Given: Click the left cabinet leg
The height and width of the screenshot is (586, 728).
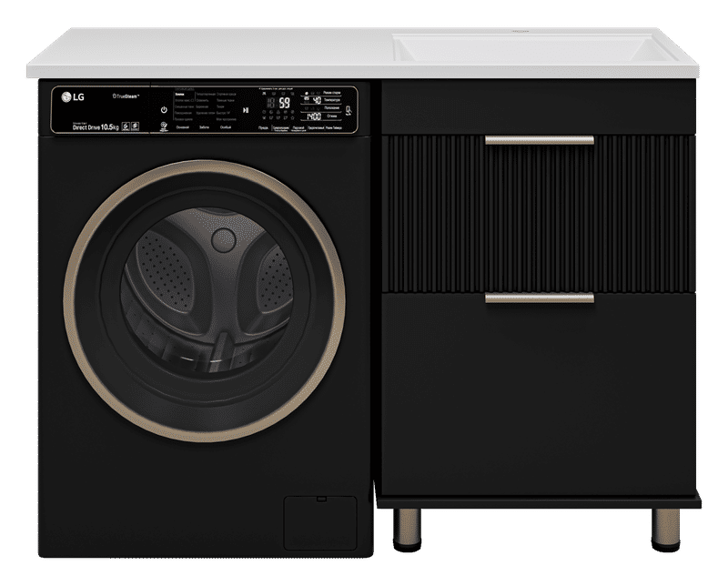Looking at the screenshot, I should (x=407, y=530).
